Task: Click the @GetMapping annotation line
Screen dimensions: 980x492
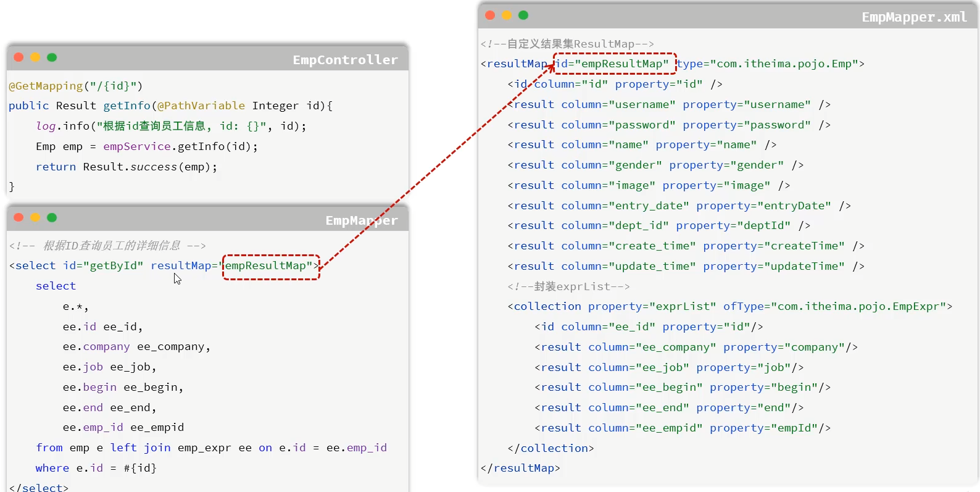Action: click(76, 86)
